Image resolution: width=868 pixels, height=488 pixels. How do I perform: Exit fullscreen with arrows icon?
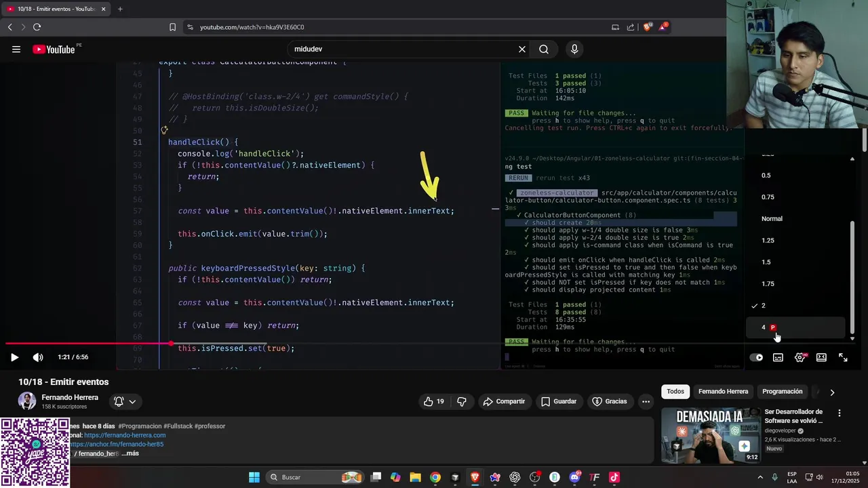[843, 357]
